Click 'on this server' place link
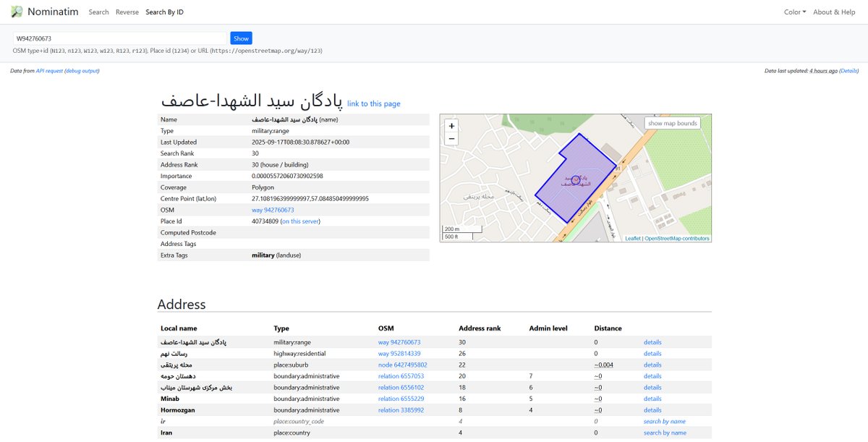The height and width of the screenshot is (442, 868). click(300, 221)
